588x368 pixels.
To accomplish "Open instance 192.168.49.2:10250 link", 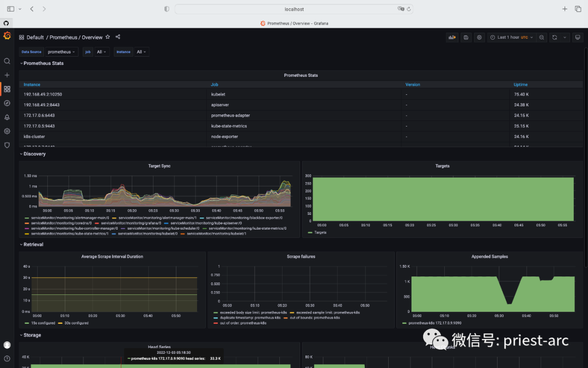I will pos(42,94).
